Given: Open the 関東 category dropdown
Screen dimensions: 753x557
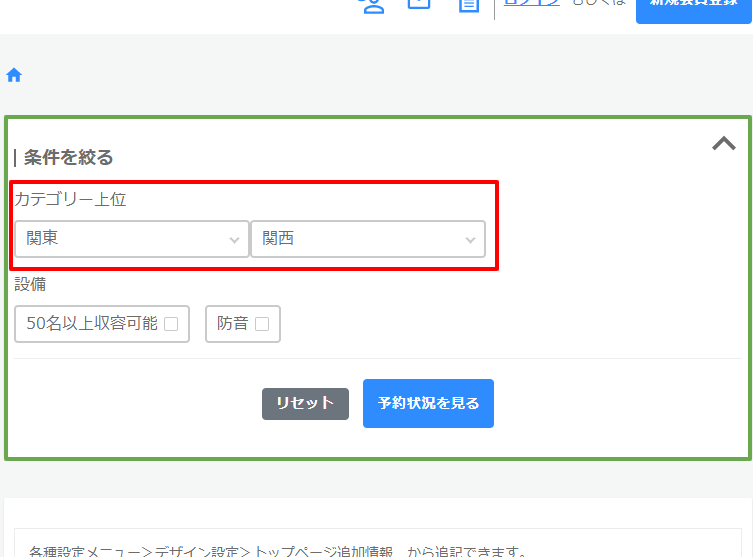Looking at the screenshot, I should 132,239.
